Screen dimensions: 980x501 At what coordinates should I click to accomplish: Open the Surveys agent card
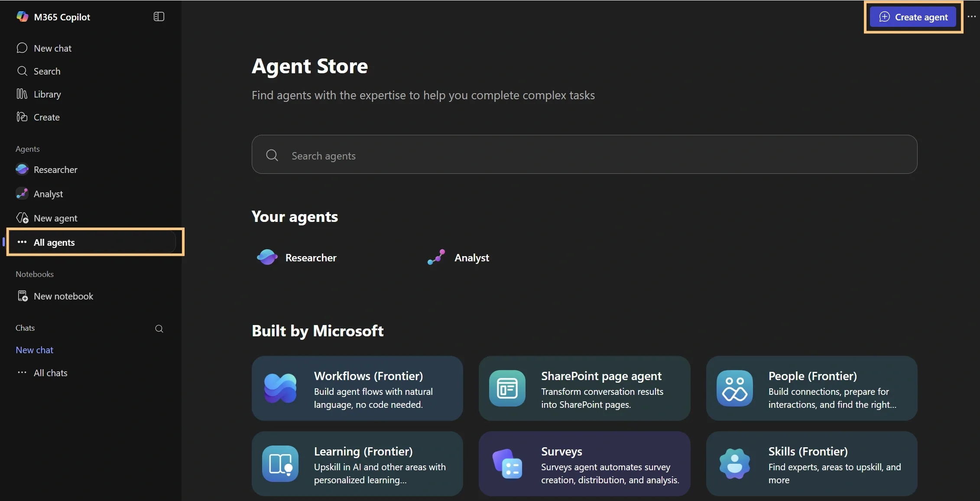[584, 464]
